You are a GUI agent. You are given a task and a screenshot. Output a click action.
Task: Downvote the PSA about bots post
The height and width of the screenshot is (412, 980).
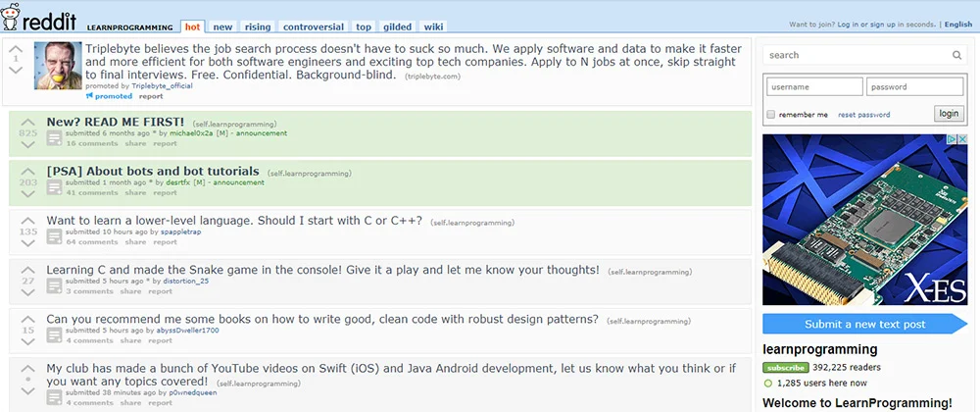(28, 194)
